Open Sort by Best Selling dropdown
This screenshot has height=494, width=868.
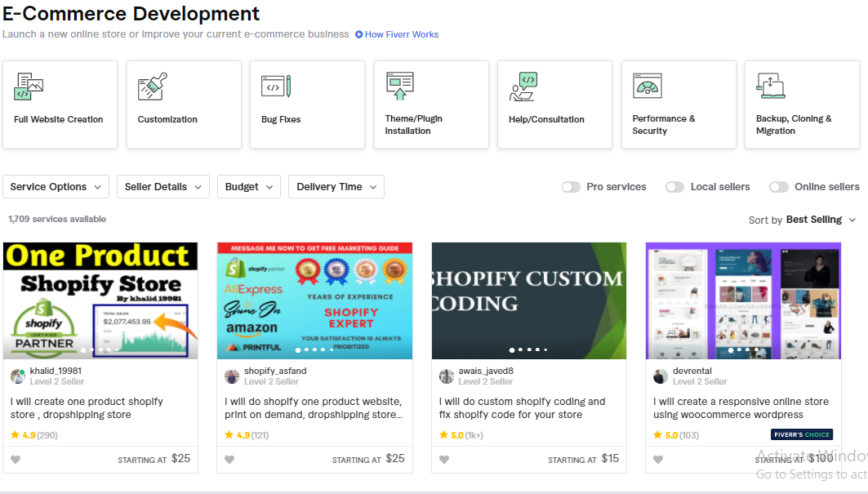pyautogui.click(x=802, y=220)
